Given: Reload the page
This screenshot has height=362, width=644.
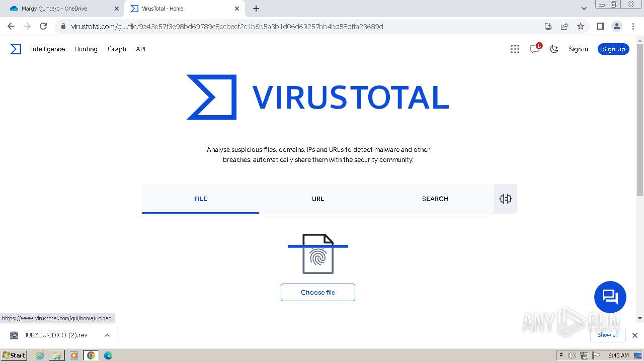Looking at the screenshot, I should click(x=43, y=26).
